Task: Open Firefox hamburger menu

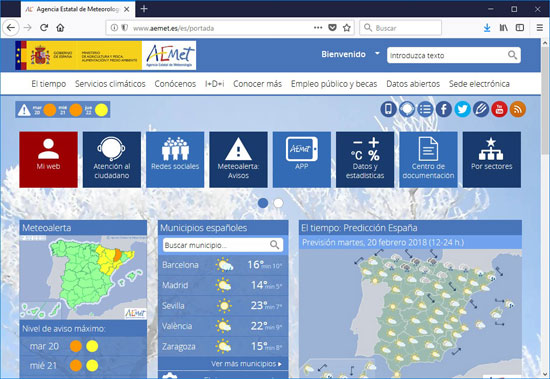Action: (540, 28)
